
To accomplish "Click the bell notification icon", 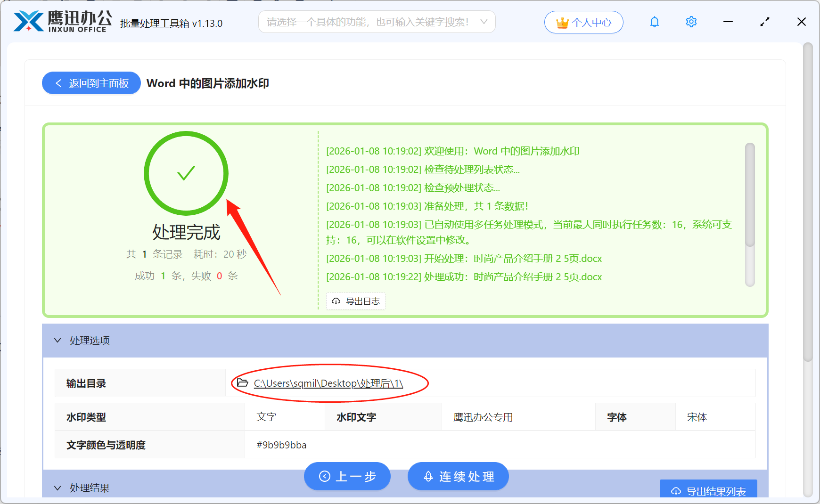I will [x=654, y=22].
